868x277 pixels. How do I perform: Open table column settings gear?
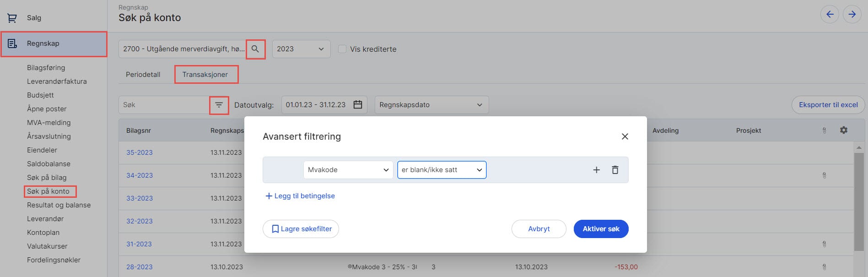[843, 130]
